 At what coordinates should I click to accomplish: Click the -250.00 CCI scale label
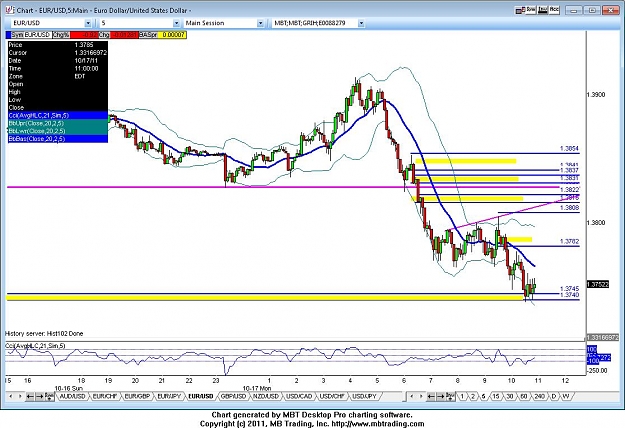click(x=597, y=371)
